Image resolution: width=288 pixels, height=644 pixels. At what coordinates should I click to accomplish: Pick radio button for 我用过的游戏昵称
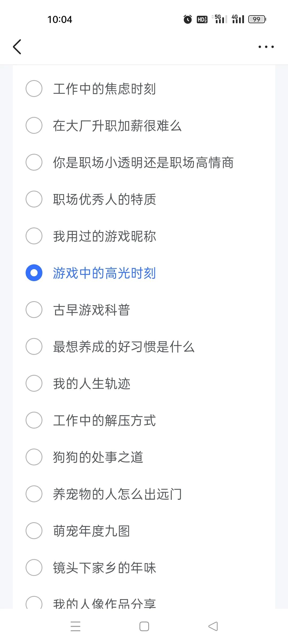click(x=34, y=236)
